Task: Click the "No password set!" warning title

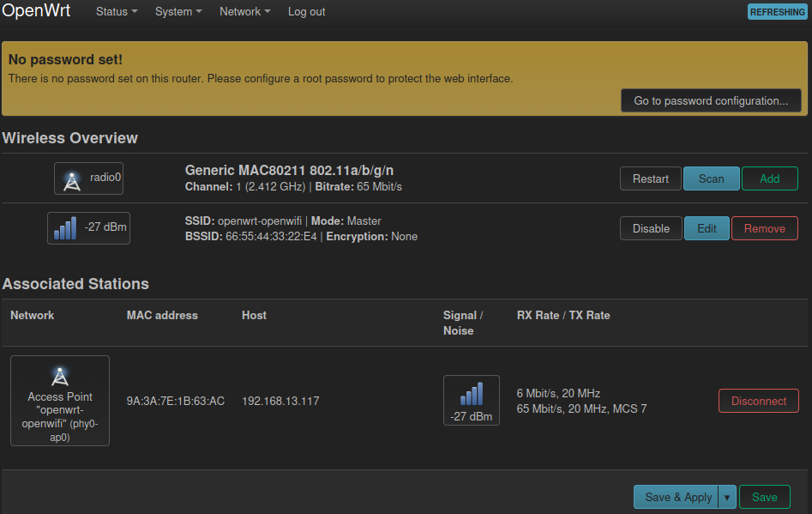Action: [x=65, y=59]
